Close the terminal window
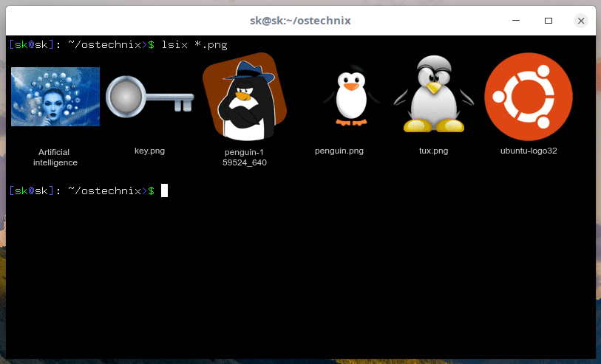Screen dimensions: 601x364 tap(581, 21)
